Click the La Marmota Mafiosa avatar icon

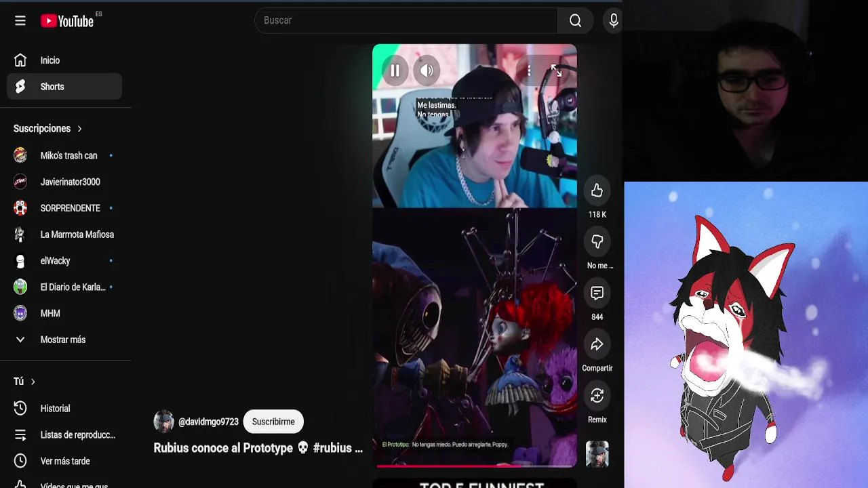pos(20,235)
